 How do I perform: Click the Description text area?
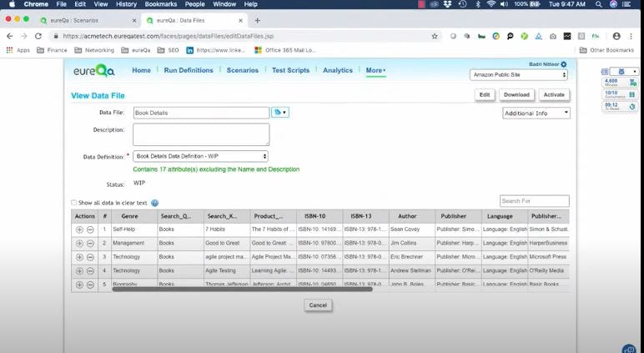tap(201, 134)
